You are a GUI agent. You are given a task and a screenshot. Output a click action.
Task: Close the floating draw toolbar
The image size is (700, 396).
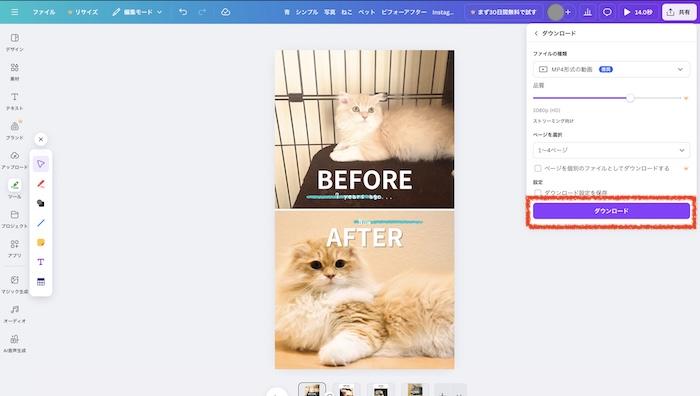41,139
